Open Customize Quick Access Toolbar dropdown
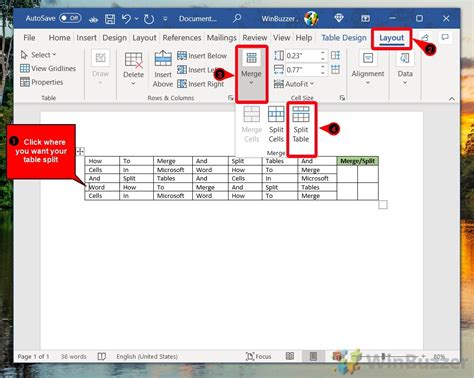The height and width of the screenshot is (378, 474). (x=165, y=19)
